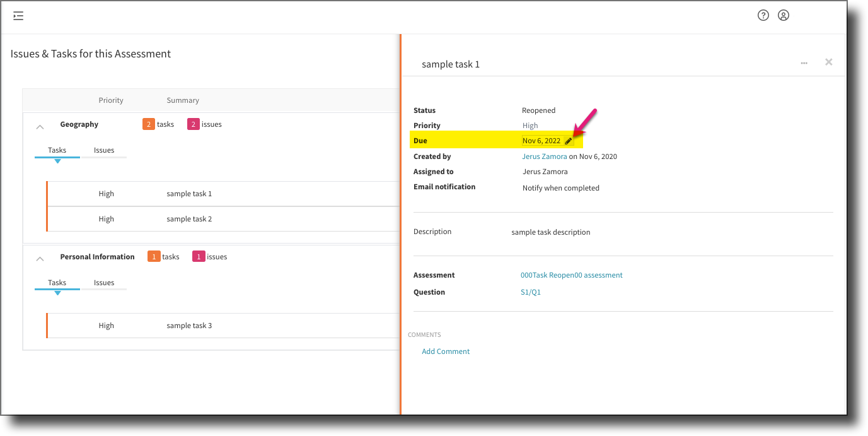Switch to Issues tab under Personal Information

click(x=104, y=283)
